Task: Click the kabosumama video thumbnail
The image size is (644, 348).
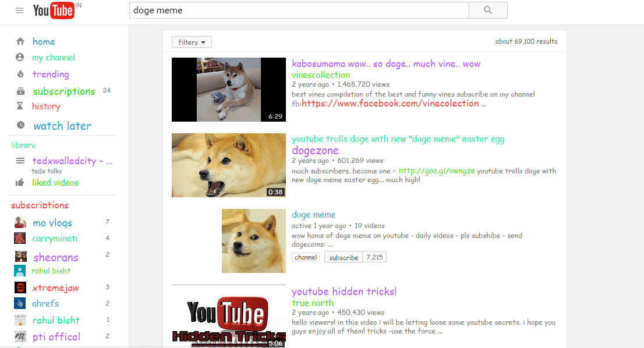Action: click(x=229, y=90)
